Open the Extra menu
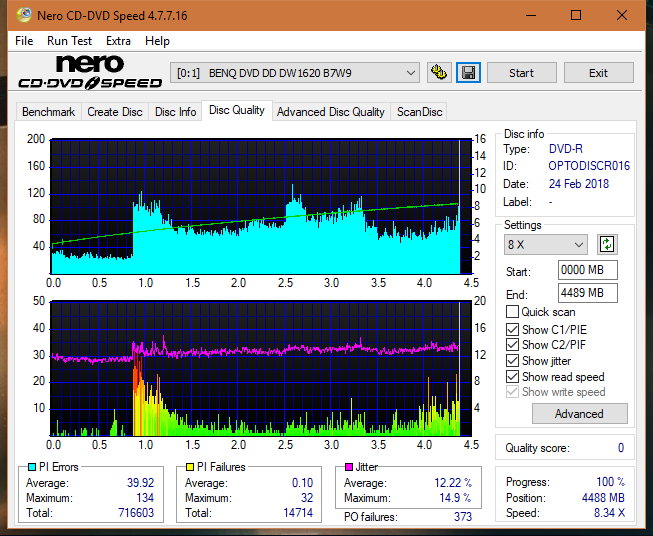The image size is (653, 536). tap(118, 41)
